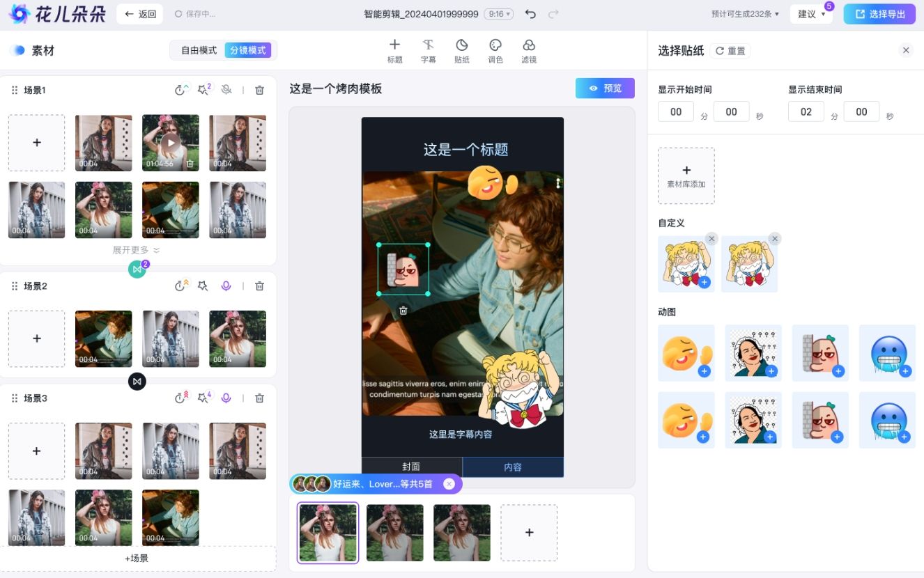
Task: Delete 场景2 with its trash icon
Action: (x=259, y=286)
